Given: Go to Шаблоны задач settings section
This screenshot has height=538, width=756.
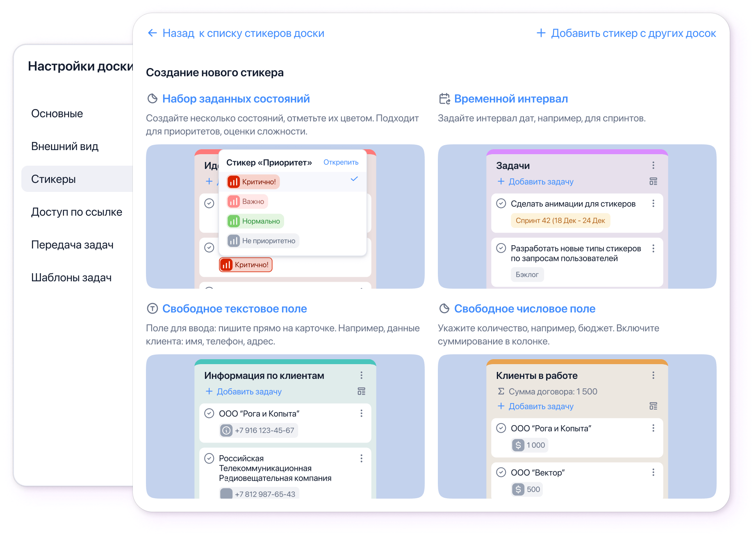Looking at the screenshot, I should 71,278.
